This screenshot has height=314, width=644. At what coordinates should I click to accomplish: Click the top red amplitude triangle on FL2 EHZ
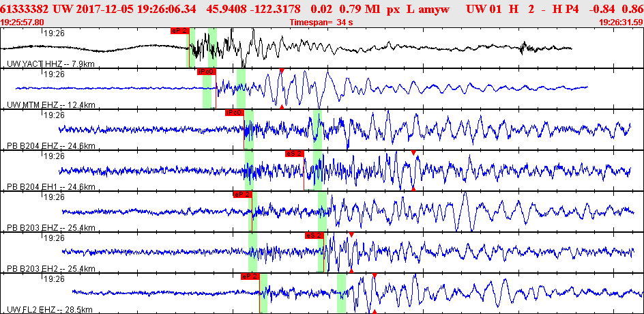tap(375, 275)
